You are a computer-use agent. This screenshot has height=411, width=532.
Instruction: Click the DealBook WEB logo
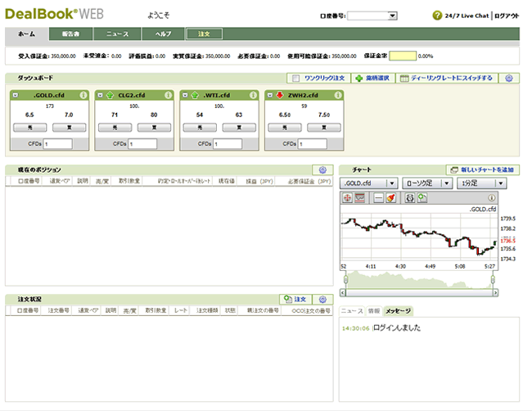[x=54, y=14]
